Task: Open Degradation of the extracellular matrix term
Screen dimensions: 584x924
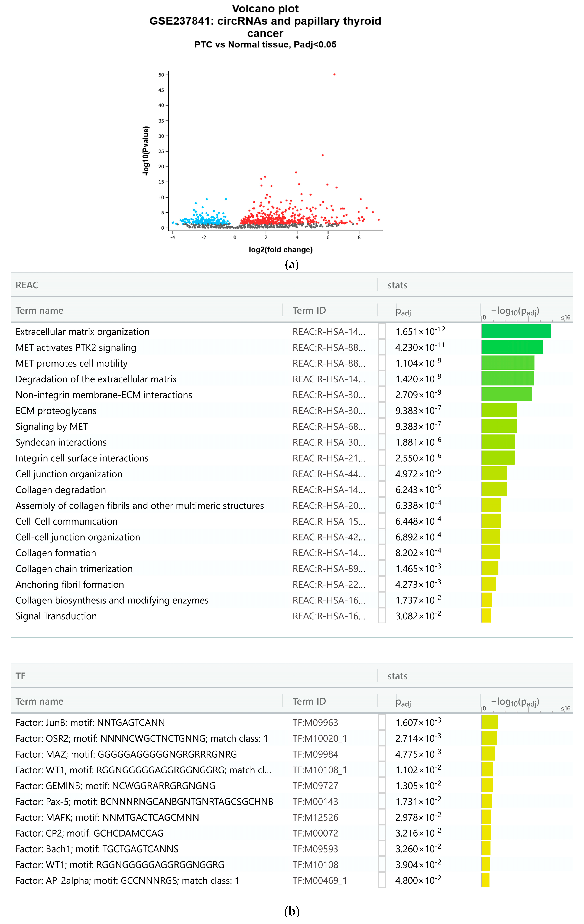Action: coord(96,379)
